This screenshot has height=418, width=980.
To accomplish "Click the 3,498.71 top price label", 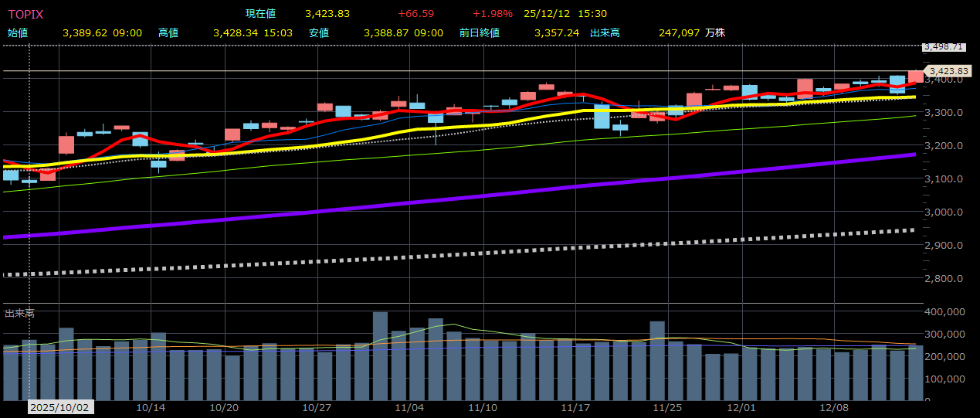I will tap(943, 46).
